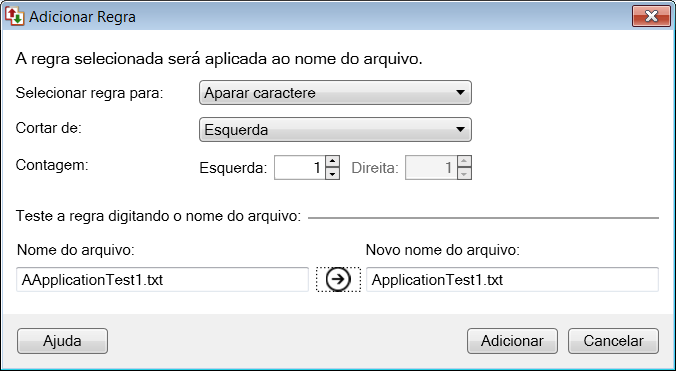Viewport: 676px width, 371px height.
Task: Focus the Esquerda count number field
Action: [300, 168]
